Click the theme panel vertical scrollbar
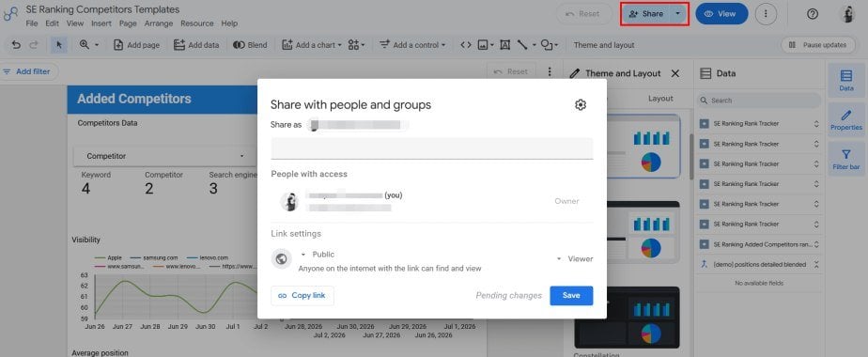The width and height of the screenshot is (868, 357). tap(690, 156)
